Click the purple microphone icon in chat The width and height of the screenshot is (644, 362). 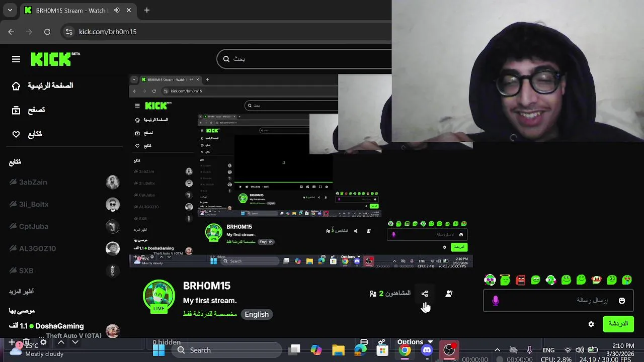click(496, 301)
